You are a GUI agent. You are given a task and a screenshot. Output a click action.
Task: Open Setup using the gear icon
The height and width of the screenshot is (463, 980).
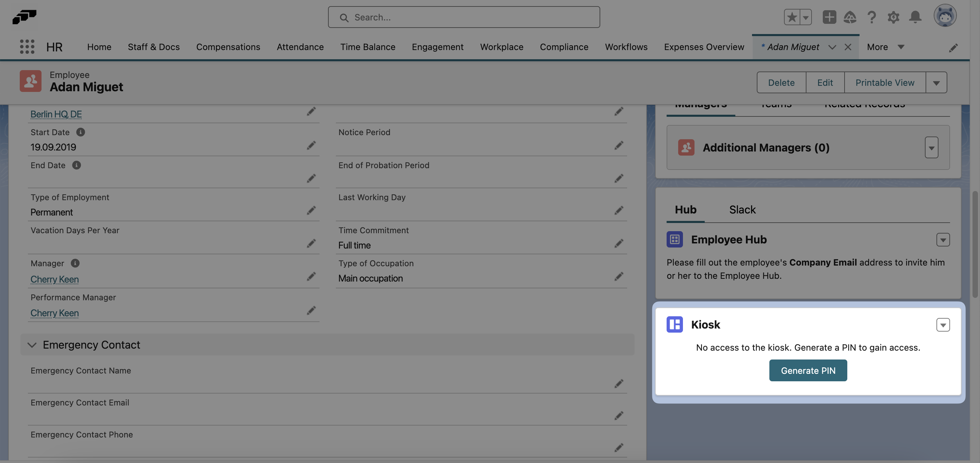pos(894,17)
